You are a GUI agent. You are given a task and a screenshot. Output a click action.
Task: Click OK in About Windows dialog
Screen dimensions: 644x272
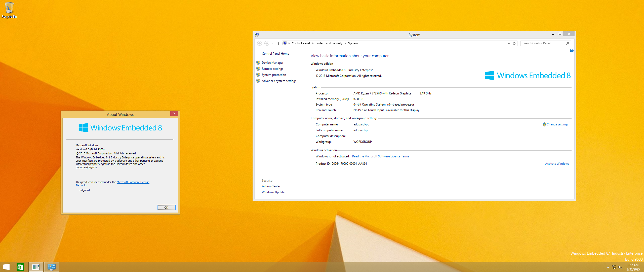pyautogui.click(x=166, y=208)
